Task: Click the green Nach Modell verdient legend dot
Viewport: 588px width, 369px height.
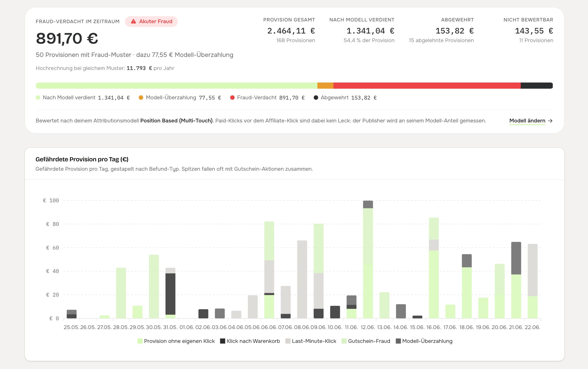Action: coord(38,98)
